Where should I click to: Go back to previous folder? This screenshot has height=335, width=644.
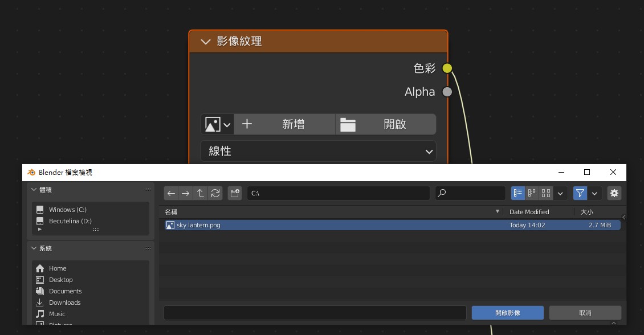(x=171, y=193)
